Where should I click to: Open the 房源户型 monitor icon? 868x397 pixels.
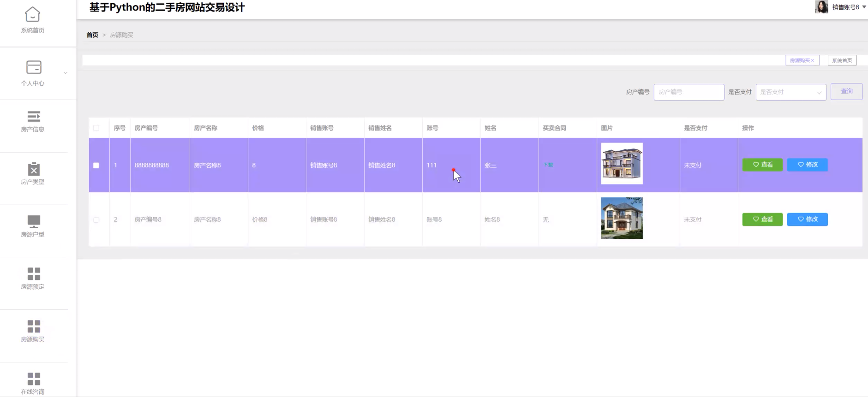click(x=34, y=221)
